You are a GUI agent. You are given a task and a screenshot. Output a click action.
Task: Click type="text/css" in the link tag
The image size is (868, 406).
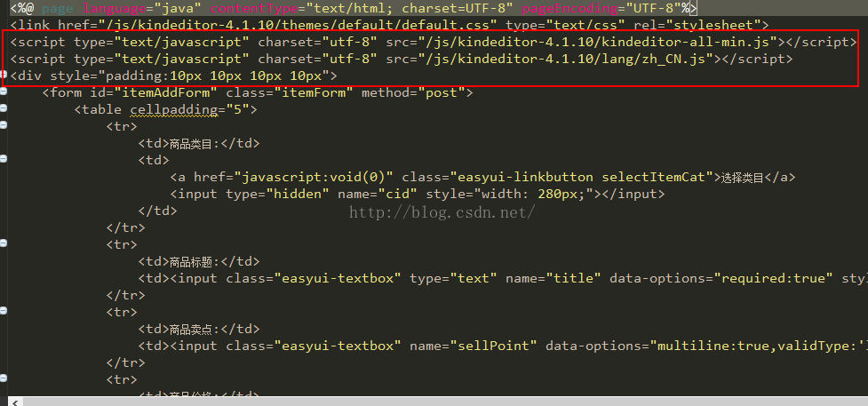565,25
